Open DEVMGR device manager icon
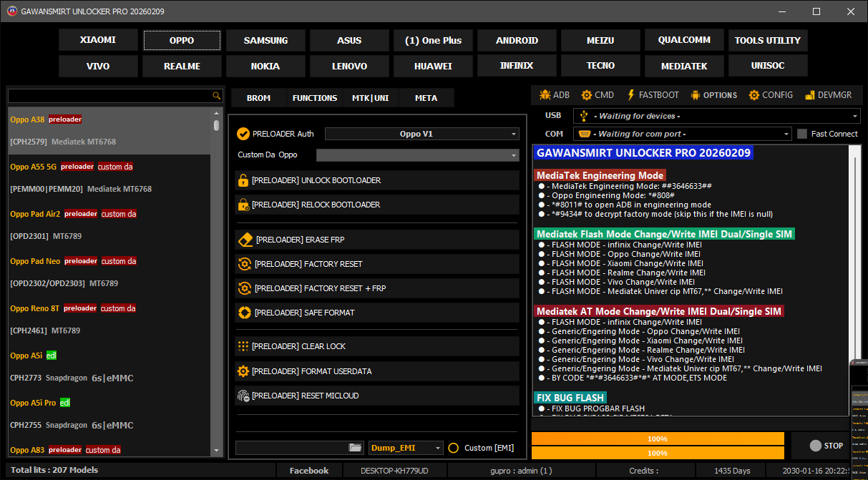Viewport: 868px width, 480px height. [809, 95]
